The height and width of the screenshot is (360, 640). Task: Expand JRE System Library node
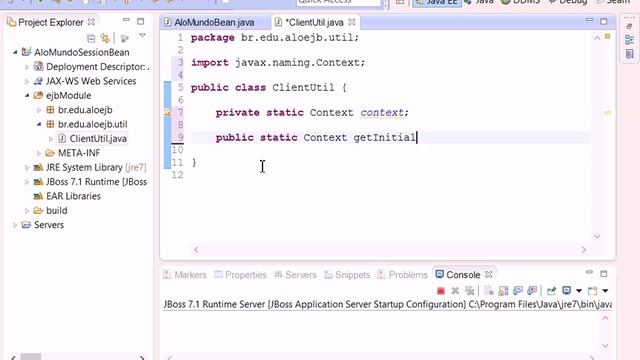click(27, 167)
